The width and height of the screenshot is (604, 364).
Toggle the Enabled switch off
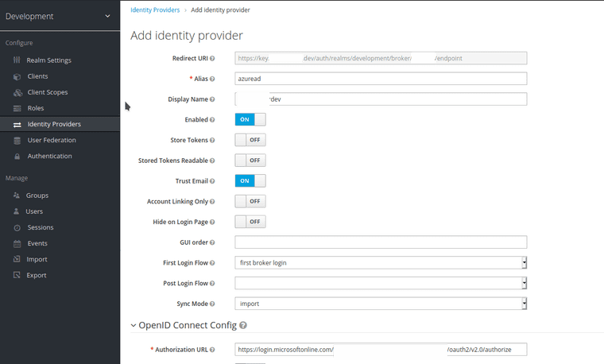(x=250, y=119)
